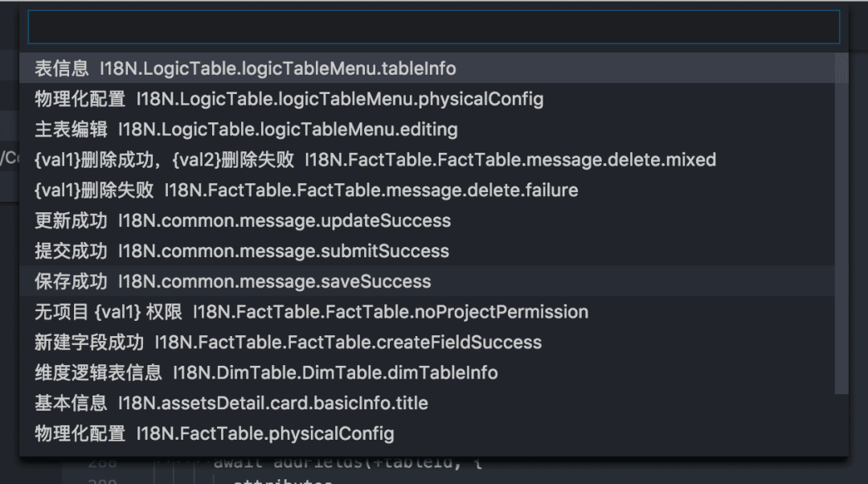This screenshot has height=484, width=868.
Task: Select 基本信息 basicInfo.title entry
Action: 231,404
